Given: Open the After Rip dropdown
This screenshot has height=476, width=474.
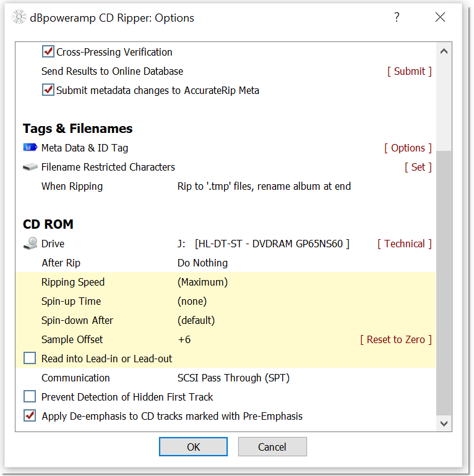Looking at the screenshot, I should click(x=202, y=263).
